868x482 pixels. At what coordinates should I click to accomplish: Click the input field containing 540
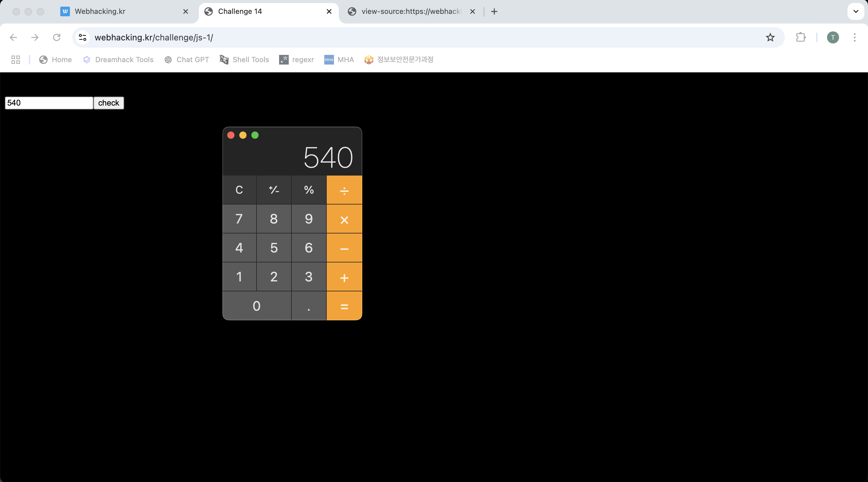pos(49,103)
